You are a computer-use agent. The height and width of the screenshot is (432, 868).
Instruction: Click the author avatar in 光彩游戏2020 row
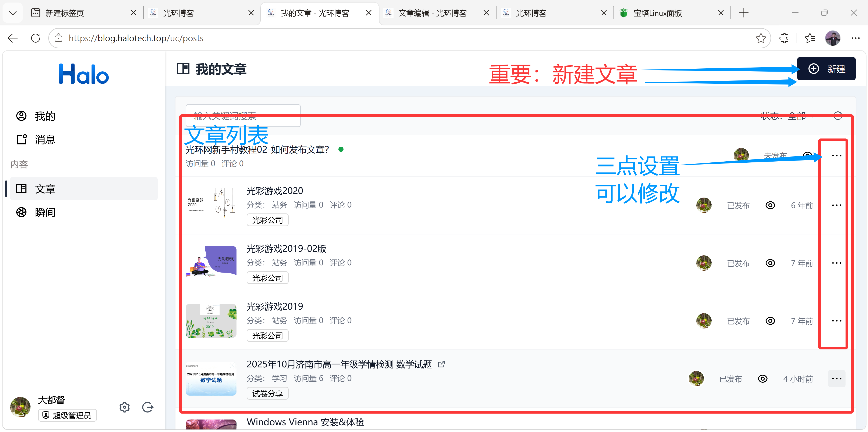pyautogui.click(x=704, y=205)
